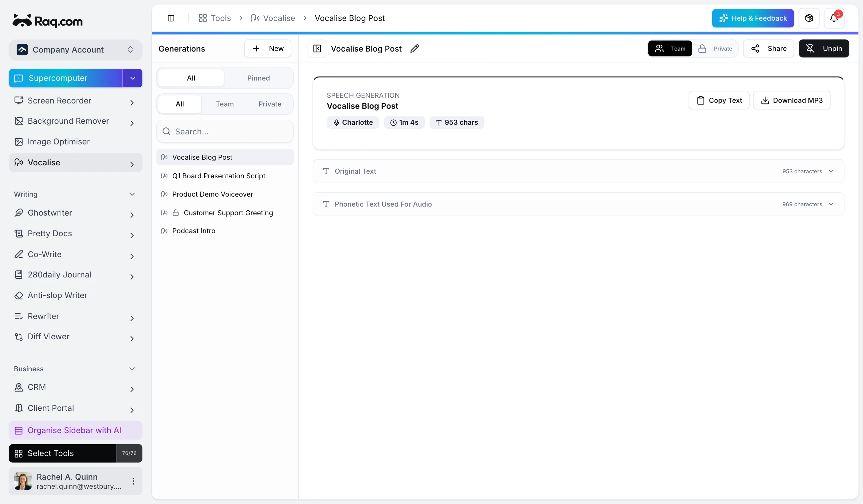The width and height of the screenshot is (863, 504).
Task: Show All generations in top filter
Action: (191, 78)
